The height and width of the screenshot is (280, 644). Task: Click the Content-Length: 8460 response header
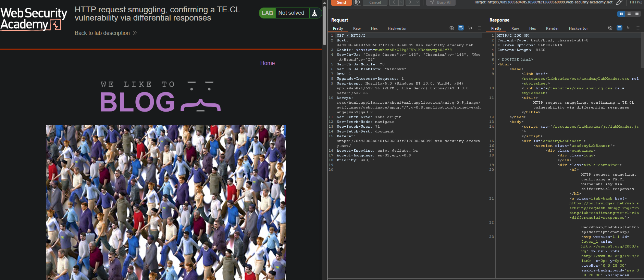tap(521, 50)
